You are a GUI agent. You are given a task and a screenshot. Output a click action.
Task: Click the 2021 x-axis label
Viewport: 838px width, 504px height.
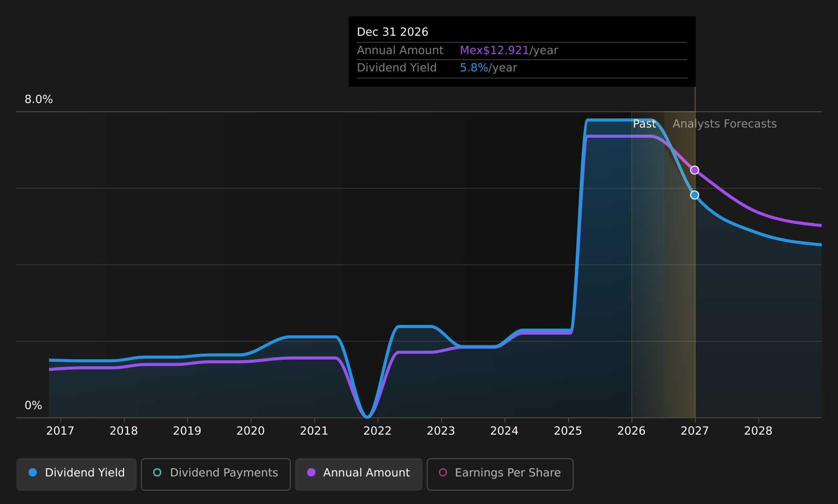(314, 431)
